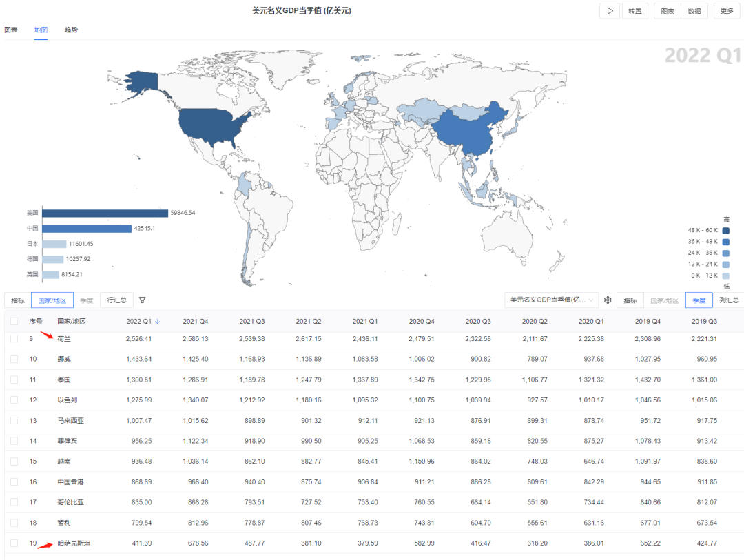Click the value 699.31 in 马来西亚 row
The image size is (744, 560).
537,420
